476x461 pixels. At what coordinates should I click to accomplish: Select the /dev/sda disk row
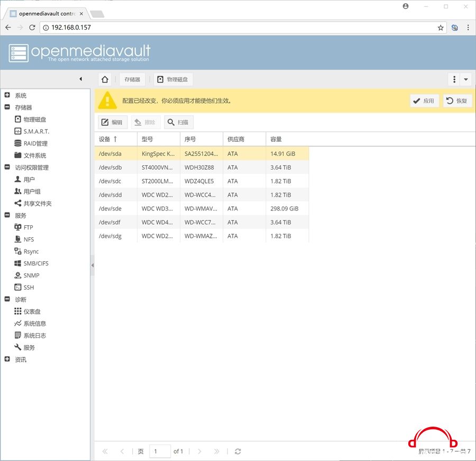(202, 153)
